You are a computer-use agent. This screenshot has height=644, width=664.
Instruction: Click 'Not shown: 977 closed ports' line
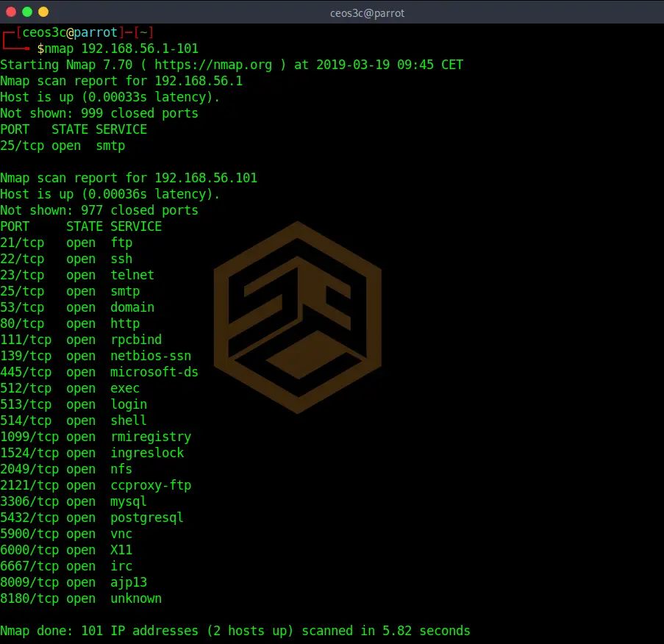coord(99,210)
